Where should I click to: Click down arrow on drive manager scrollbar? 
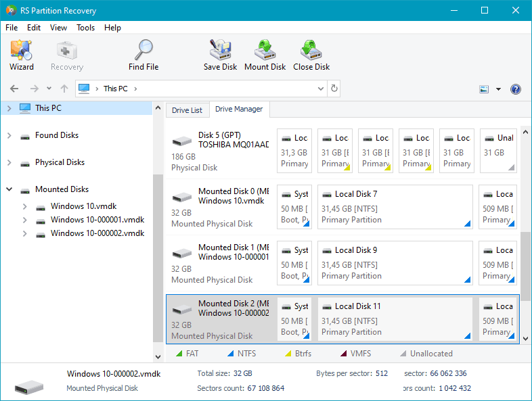pyautogui.click(x=525, y=339)
